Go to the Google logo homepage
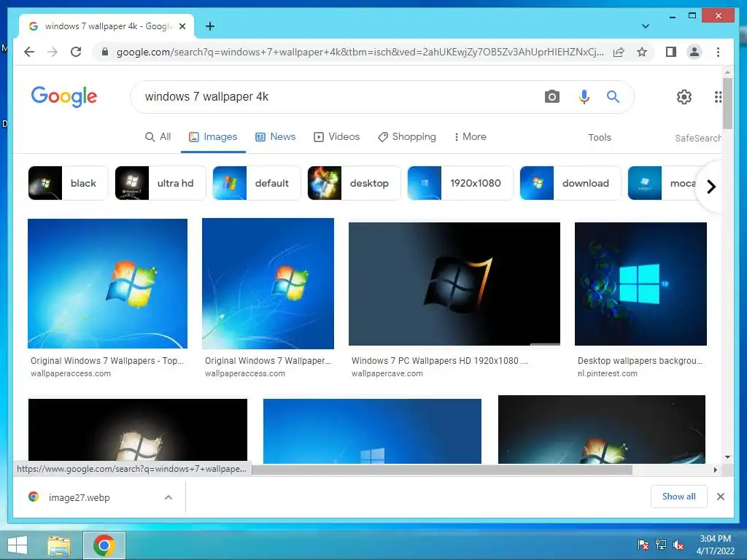 pos(64,97)
